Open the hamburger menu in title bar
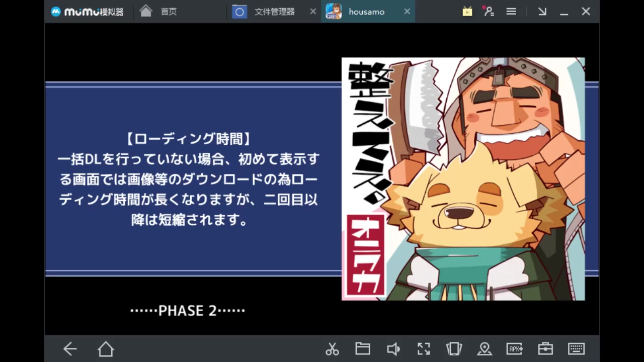The width and height of the screenshot is (644, 362). tap(511, 11)
